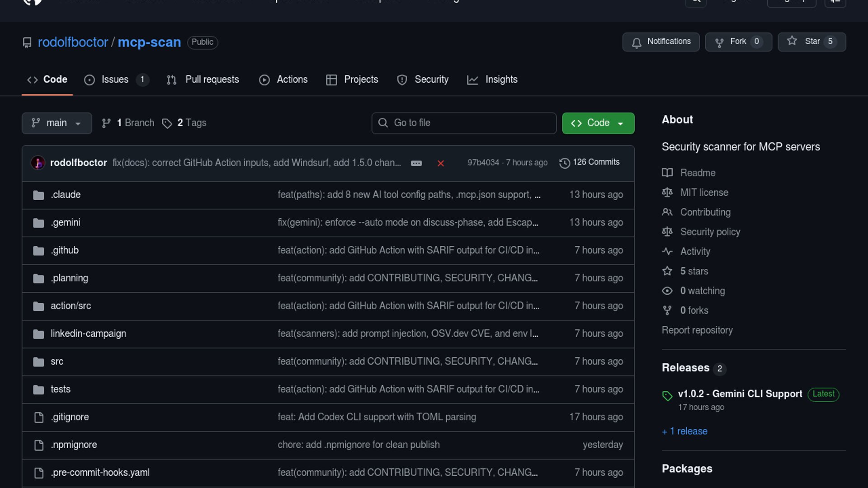
Task: Switch to the Pull requests tab
Action: pos(203,80)
